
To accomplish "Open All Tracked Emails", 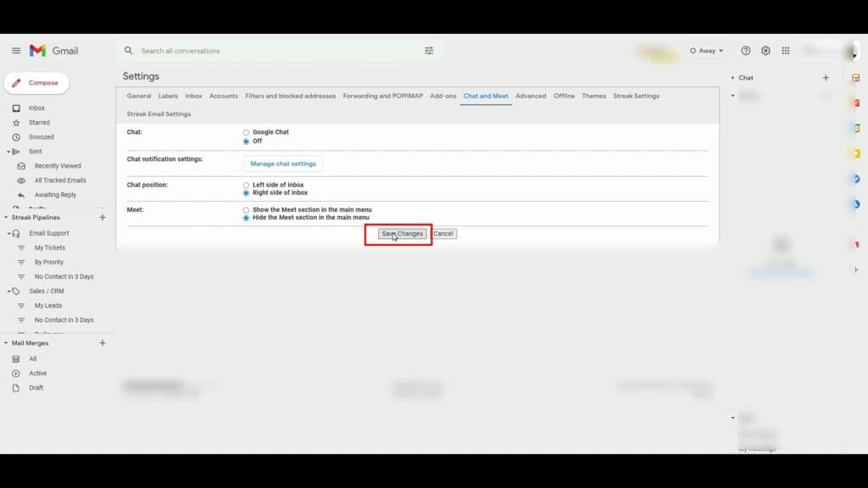I will coord(59,180).
